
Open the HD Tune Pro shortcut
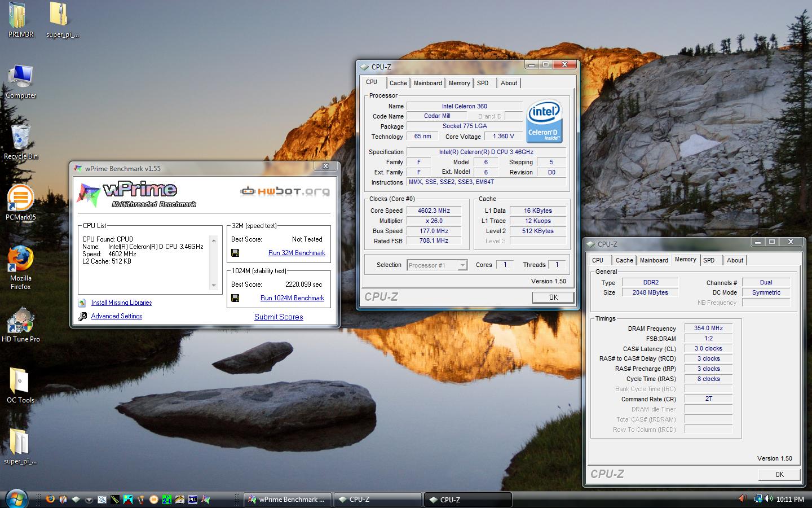21,326
